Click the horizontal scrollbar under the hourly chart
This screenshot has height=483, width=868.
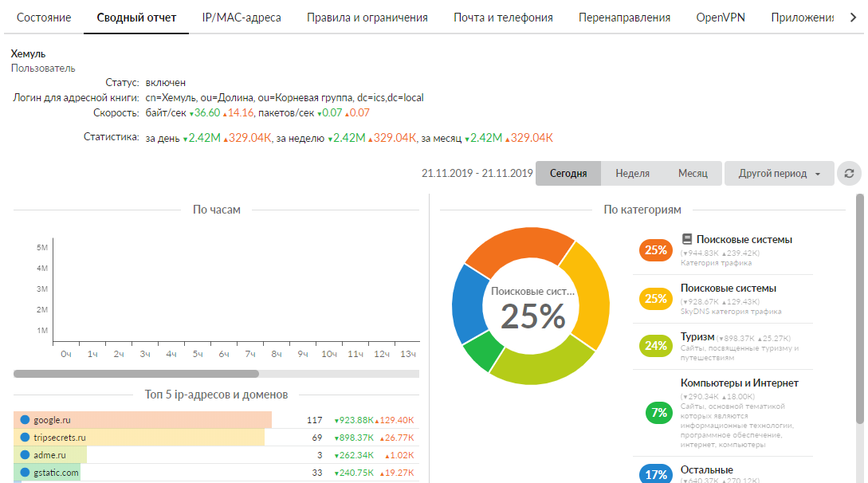point(136,373)
